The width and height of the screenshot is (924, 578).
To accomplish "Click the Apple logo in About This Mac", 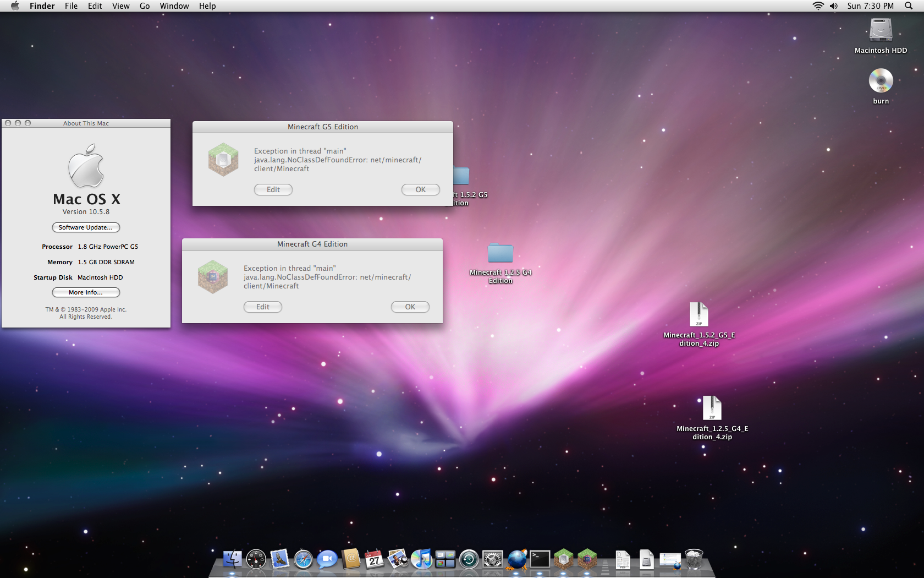I will tap(86, 166).
